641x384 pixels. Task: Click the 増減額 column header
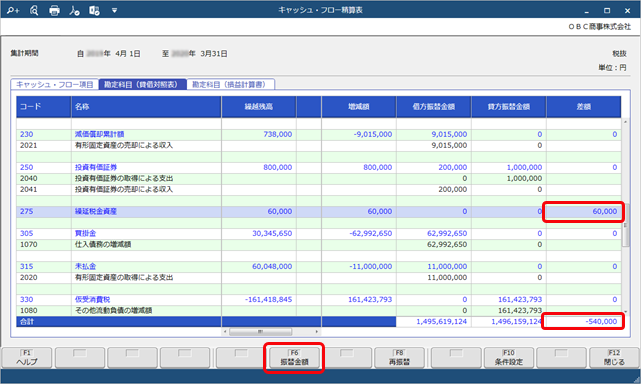(359, 107)
